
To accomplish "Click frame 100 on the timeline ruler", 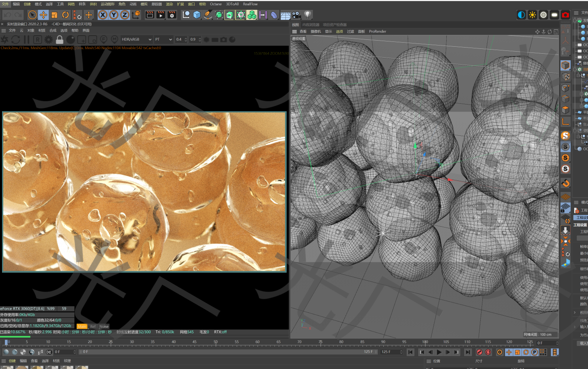I will point(425,342).
